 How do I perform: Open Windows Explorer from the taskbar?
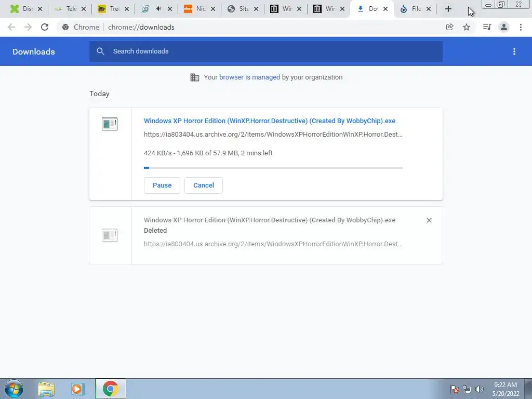[46, 389]
